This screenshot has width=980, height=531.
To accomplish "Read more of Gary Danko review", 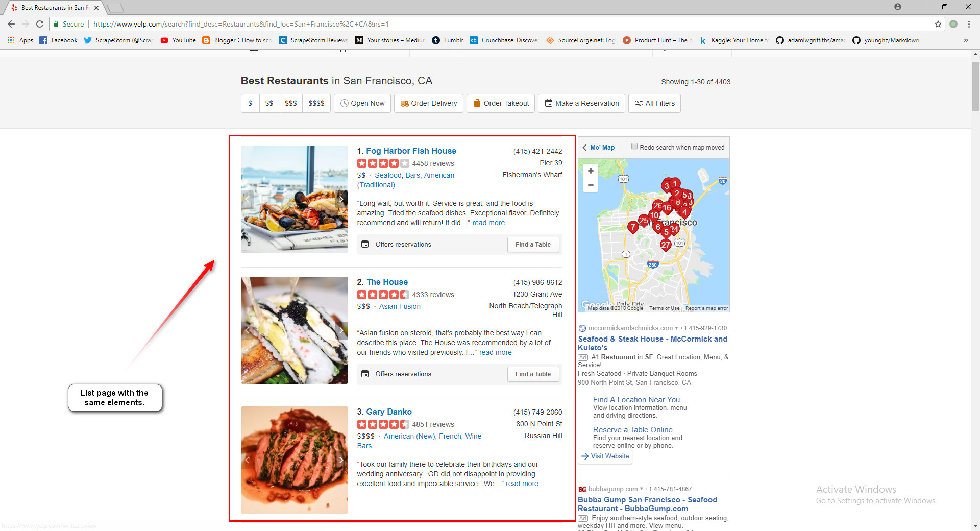I will [x=522, y=484].
